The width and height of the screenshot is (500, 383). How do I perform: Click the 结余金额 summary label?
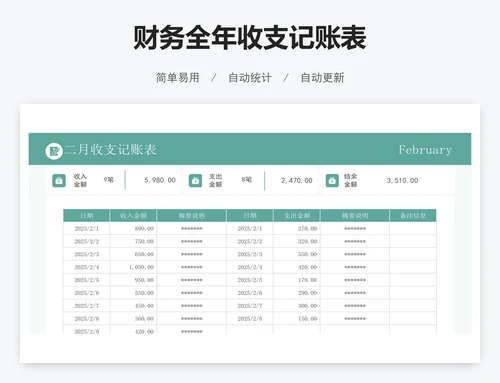tap(351, 180)
